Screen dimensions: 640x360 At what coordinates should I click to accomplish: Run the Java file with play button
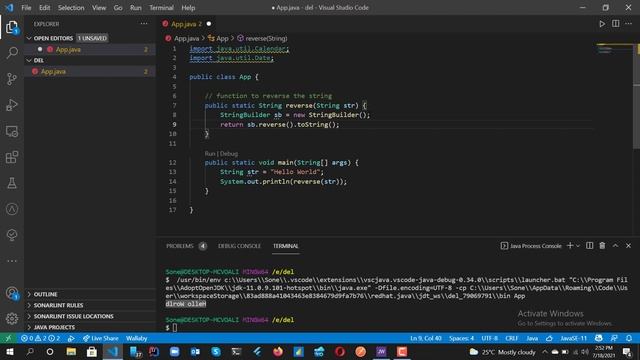pyautogui.click(x=602, y=24)
